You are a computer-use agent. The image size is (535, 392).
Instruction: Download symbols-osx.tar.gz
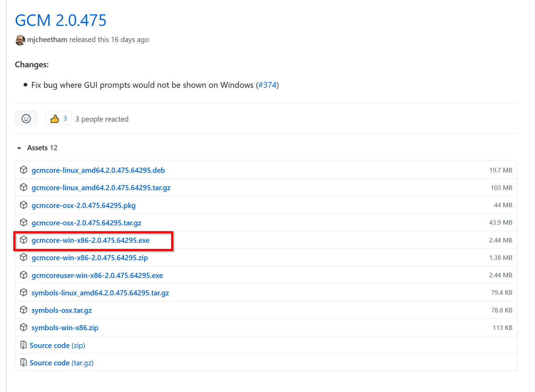(62, 310)
